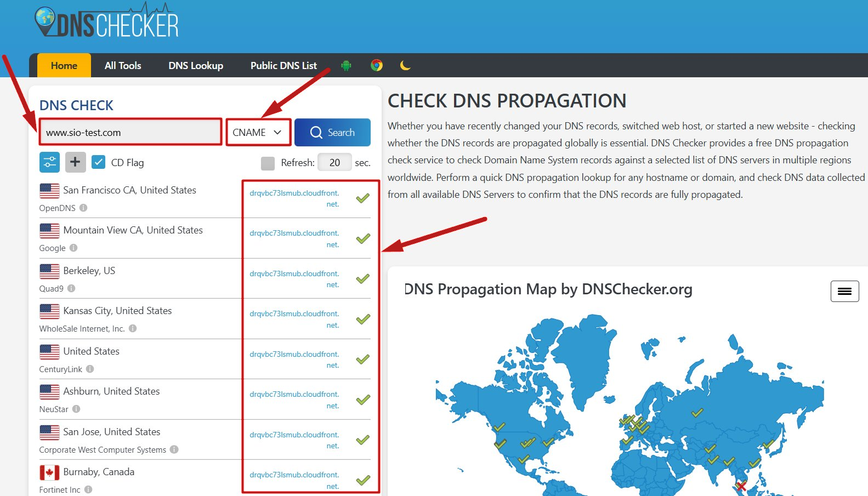Click the DNS CHECK panel heading
868x496 pixels.
pyautogui.click(x=76, y=105)
